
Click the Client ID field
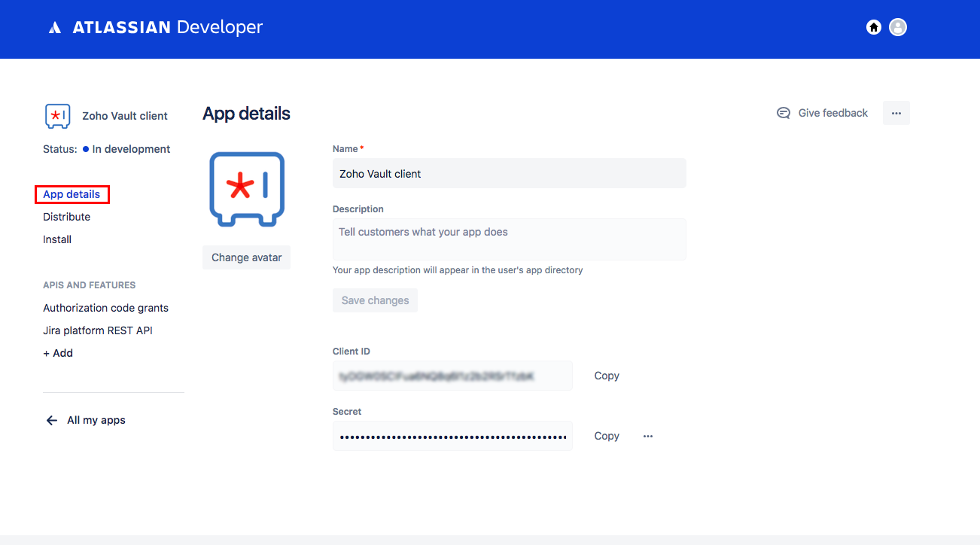pos(452,376)
